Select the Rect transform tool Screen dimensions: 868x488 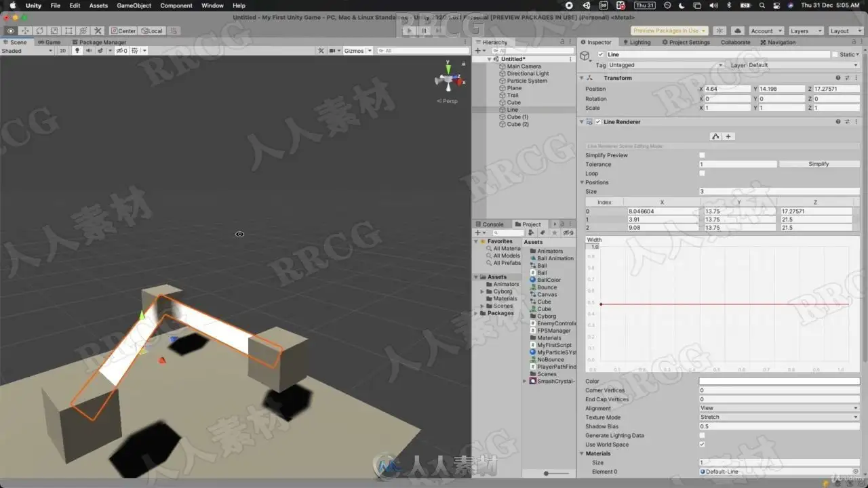(68, 30)
